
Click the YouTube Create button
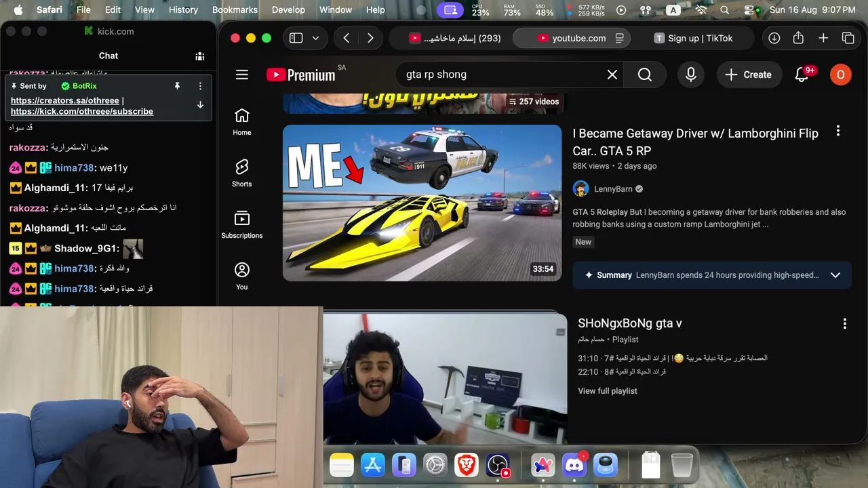pos(748,75)
